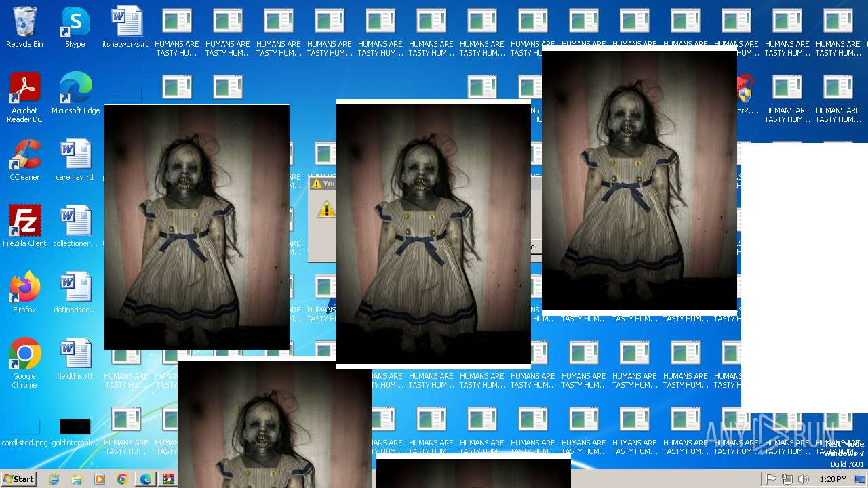Launch Microsoft Edge desktop shortcut
The height and width of the screenshot is (488, 868).
[x=75, y=94]
